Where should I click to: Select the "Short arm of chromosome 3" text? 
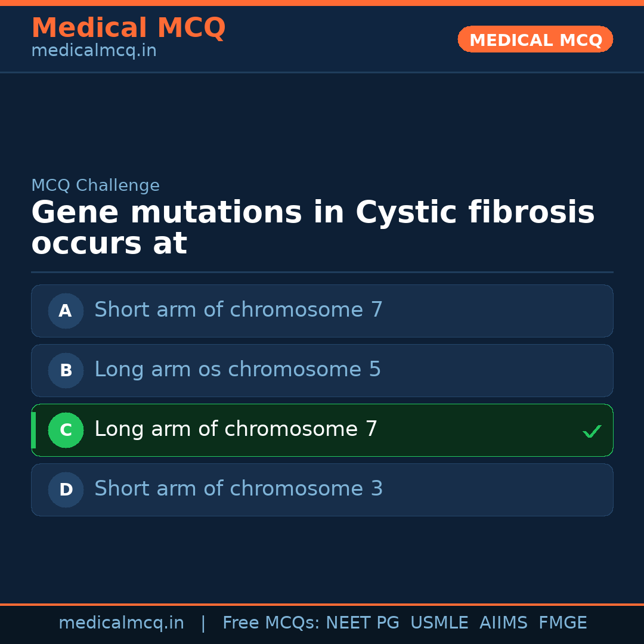238,489
